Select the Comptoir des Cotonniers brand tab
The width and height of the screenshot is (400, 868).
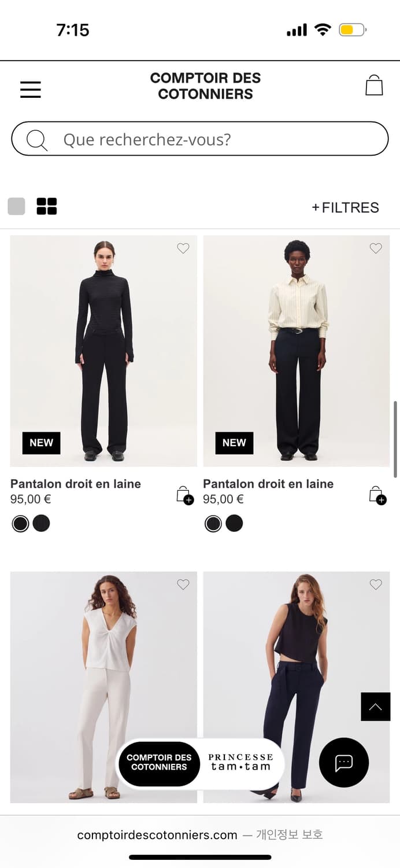pos(159,762)
